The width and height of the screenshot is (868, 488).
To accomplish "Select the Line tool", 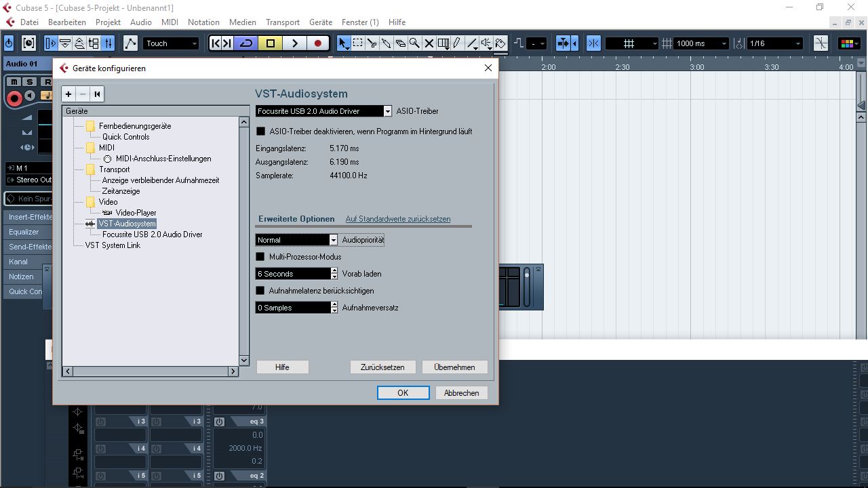I will [472, 43].
